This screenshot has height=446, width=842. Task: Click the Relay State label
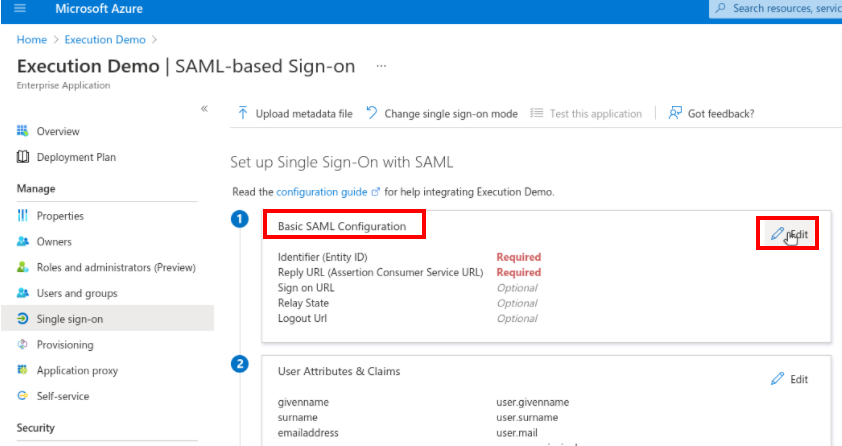303,303
